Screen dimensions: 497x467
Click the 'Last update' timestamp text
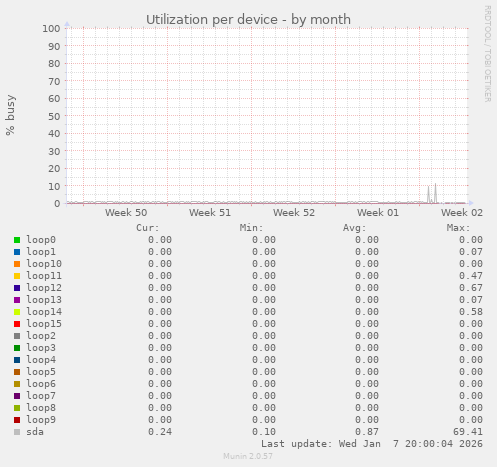pyautogui.click(x=372, y=444)
